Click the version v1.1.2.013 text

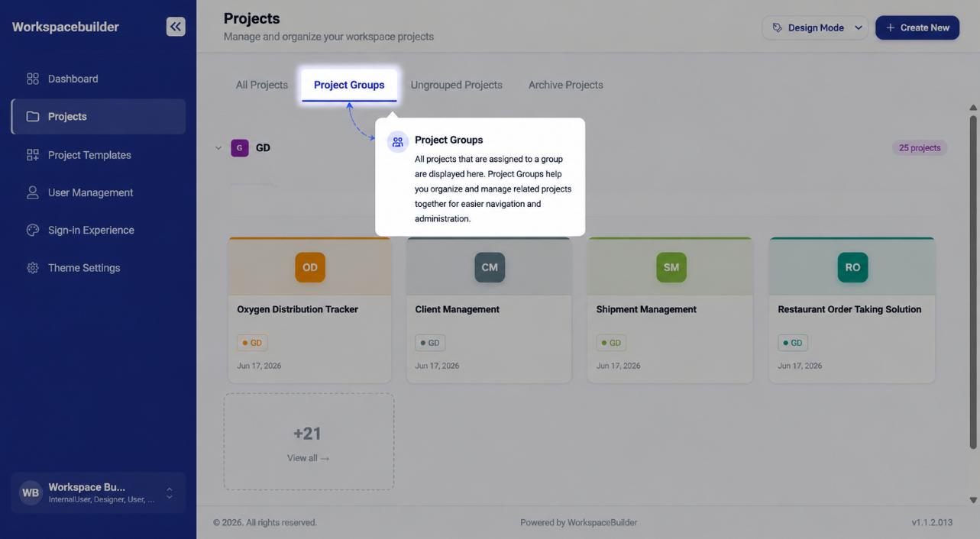932,523
